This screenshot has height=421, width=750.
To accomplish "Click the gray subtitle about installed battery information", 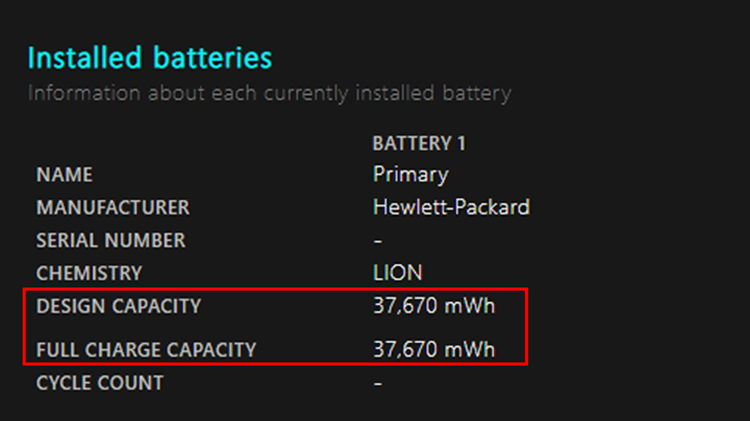I will click(269, 94).
